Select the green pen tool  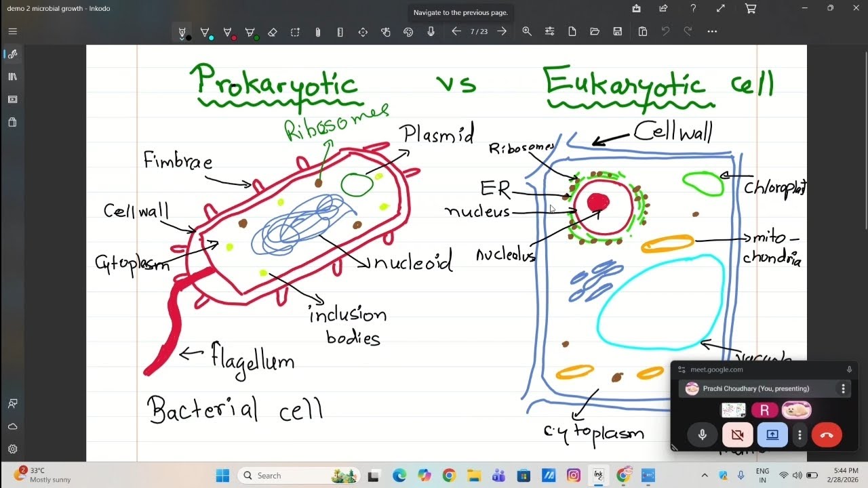tap(251, 32)
